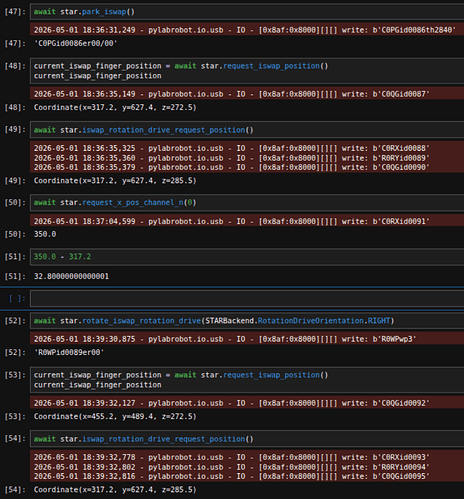Viewport: 464px width, 499px height.
Task: Click the empty cell's [ ] prompt
Action: pos(17,298)
